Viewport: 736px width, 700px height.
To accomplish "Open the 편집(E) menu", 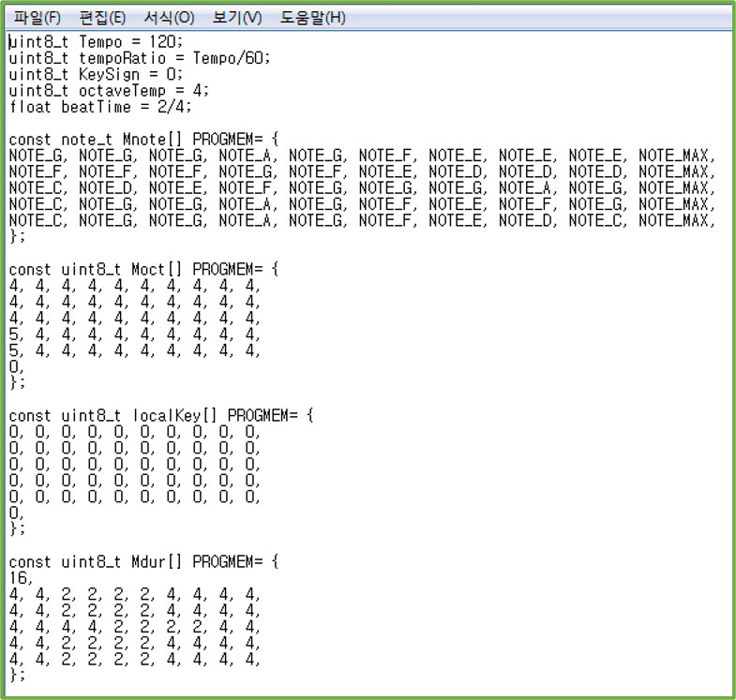I will click(102, 18).
